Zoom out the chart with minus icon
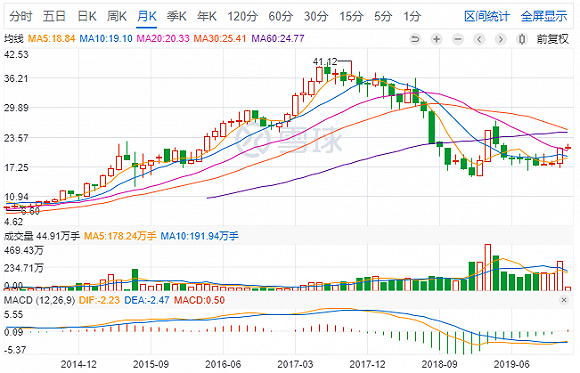Image resolution: width=580 pixels, height=373 pixels. pos(458,39)
